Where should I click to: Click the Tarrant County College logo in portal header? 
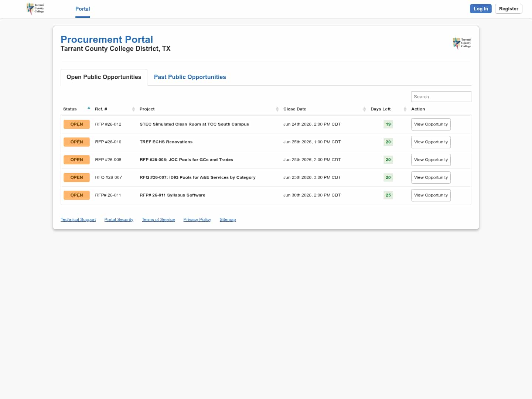pos(462,43)
